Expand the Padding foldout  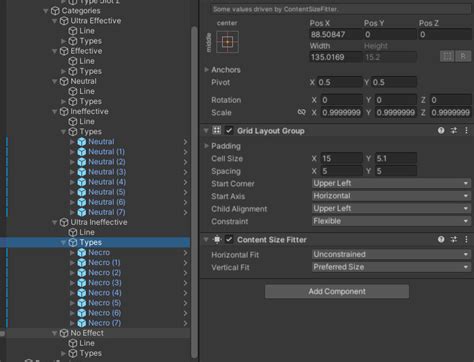coord(206,146)
